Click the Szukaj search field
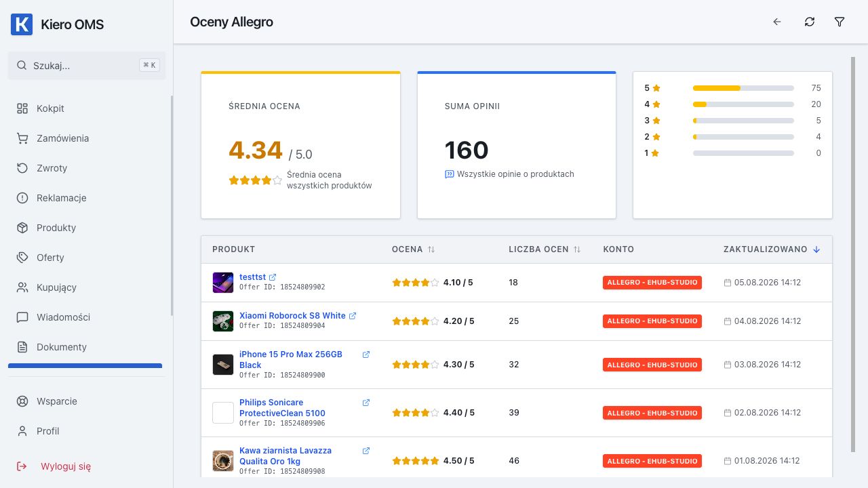This screenshot has height=488, width=868. (87, 66)
